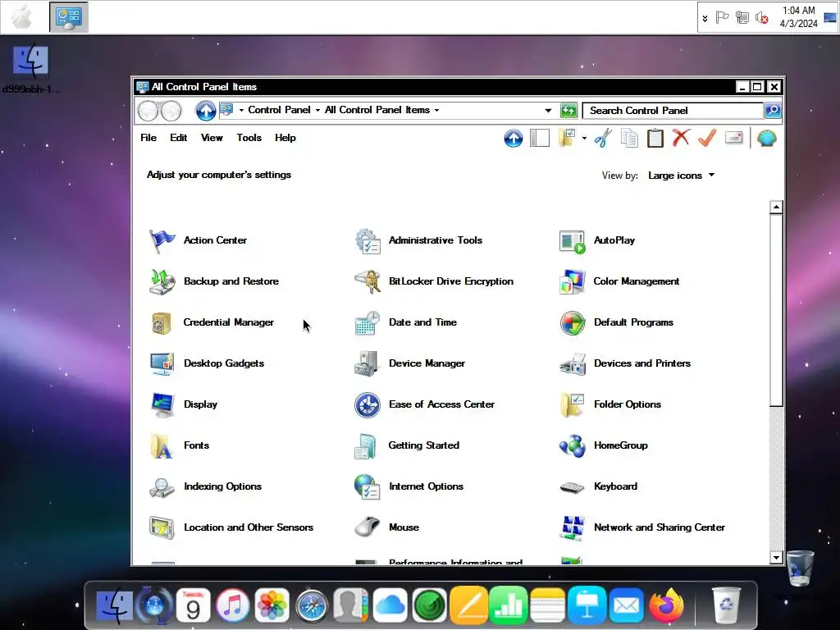Open Backup and Restore icon
840x630 pixels.
click(x=162, y=282)
